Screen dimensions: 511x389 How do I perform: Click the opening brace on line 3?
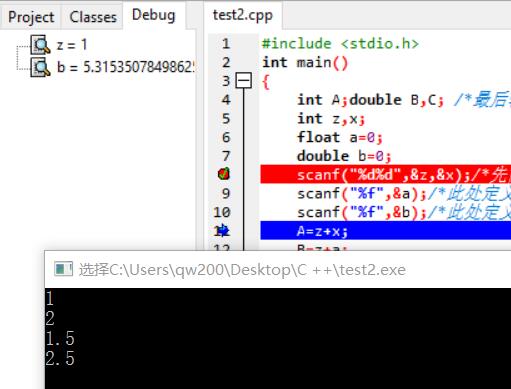pos(266,82)
